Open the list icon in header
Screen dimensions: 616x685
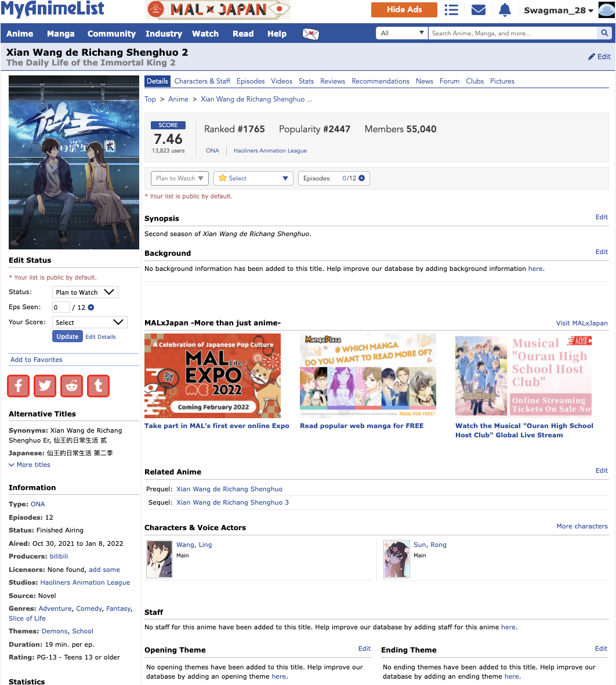pyautogui.click(x=451, y=10)
